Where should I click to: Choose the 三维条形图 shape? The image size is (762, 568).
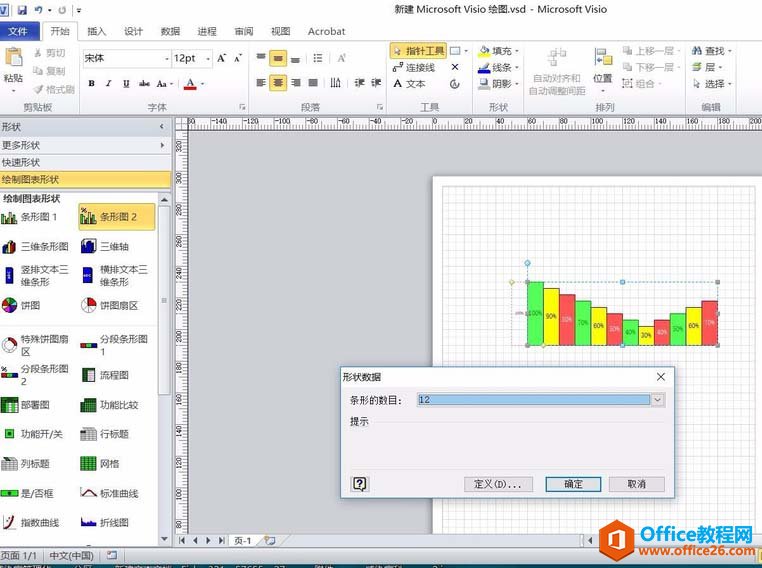click(x=36, y=246)
